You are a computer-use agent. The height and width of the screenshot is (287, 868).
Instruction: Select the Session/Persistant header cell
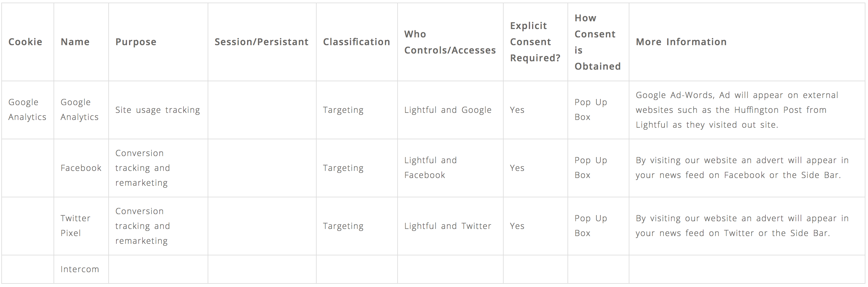[x=261, y=42]
